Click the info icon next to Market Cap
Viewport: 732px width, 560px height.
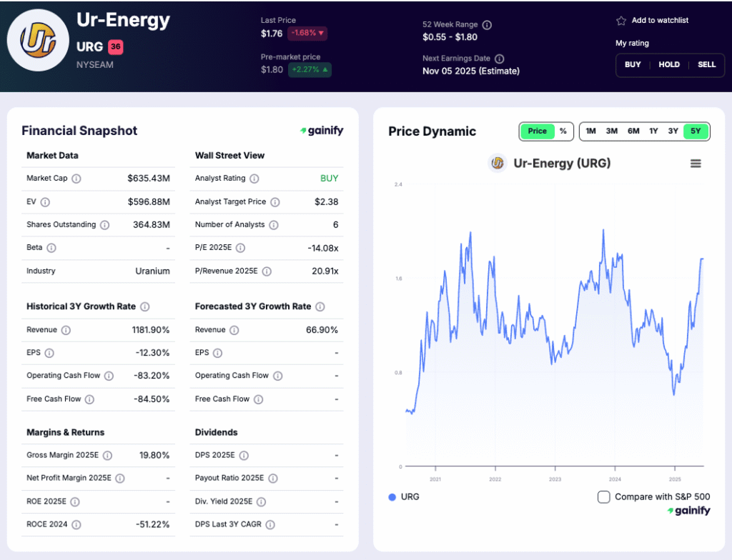pyautogui.click(x=76, y=179)
